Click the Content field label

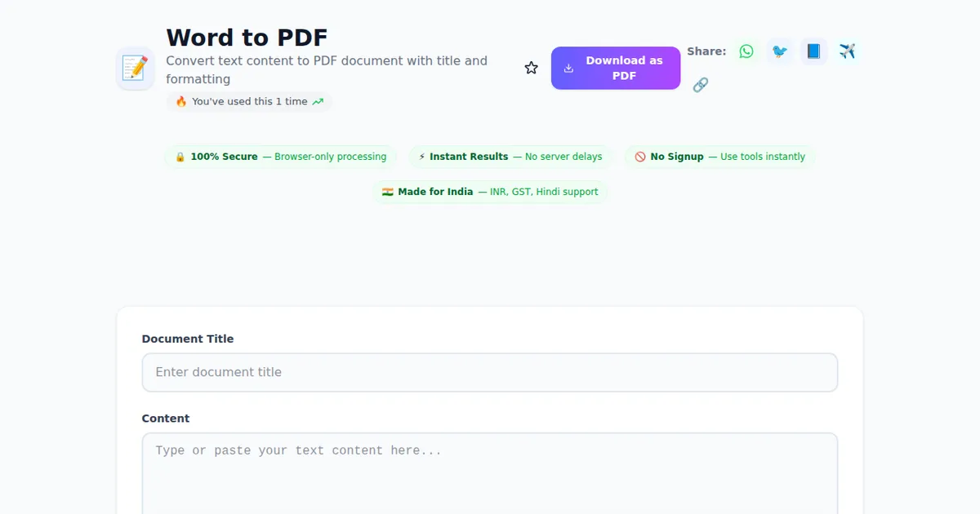tap(166, 419)
